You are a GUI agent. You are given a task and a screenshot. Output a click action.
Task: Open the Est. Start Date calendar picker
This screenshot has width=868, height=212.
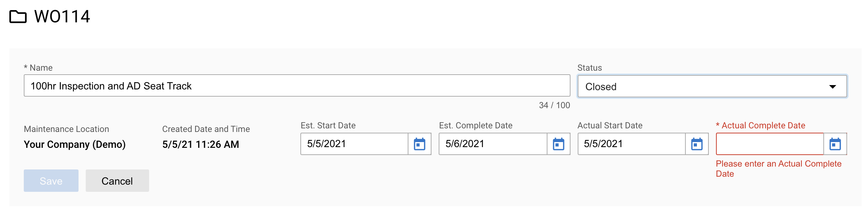pos(420,144)
